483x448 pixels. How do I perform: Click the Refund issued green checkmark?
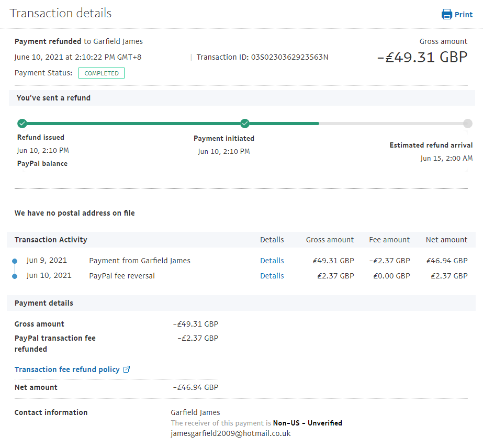(22, 124)
